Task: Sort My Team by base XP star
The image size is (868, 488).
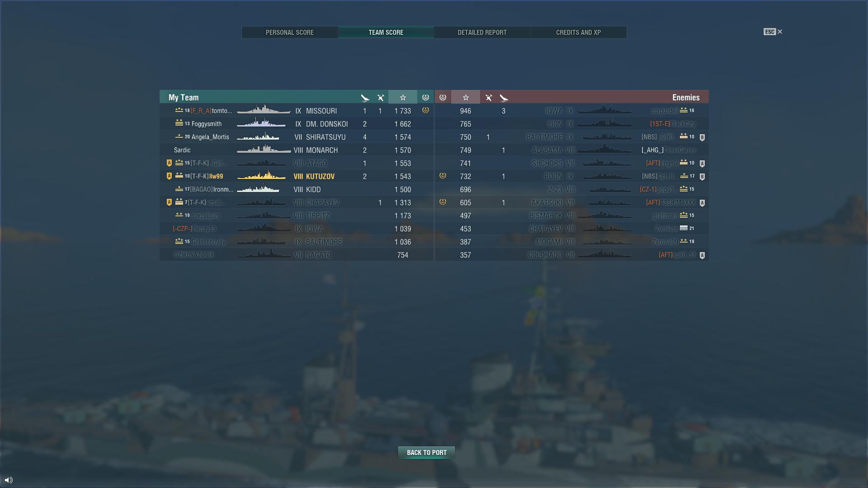Action: (403, 98)
